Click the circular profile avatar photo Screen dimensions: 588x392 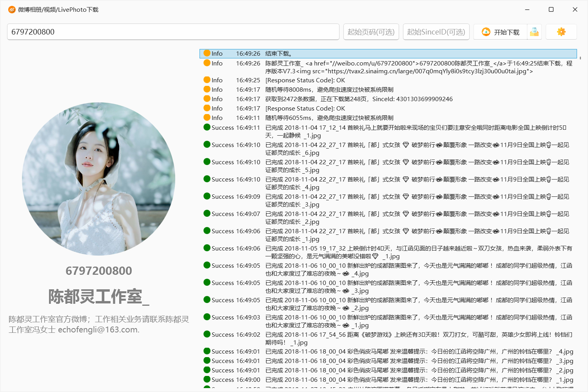(99, 179)
